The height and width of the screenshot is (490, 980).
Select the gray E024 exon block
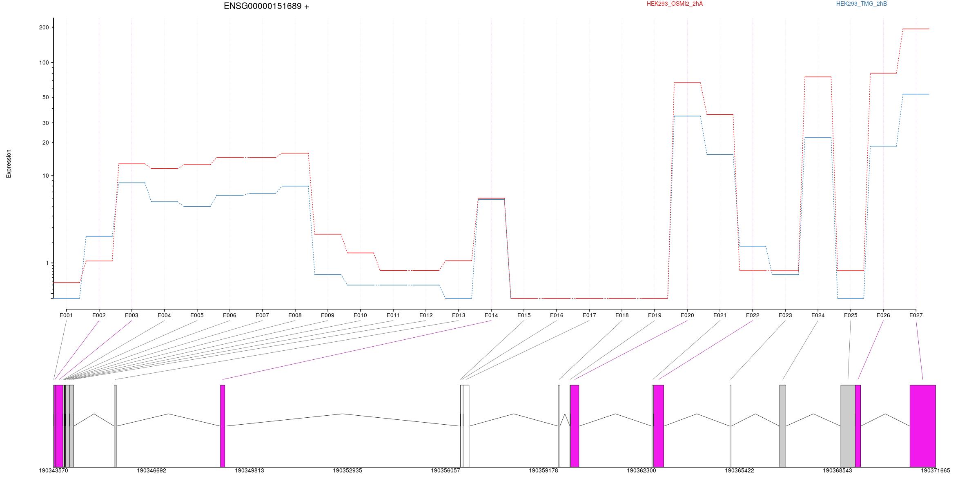pyautogui.click(x=783, y=426)
